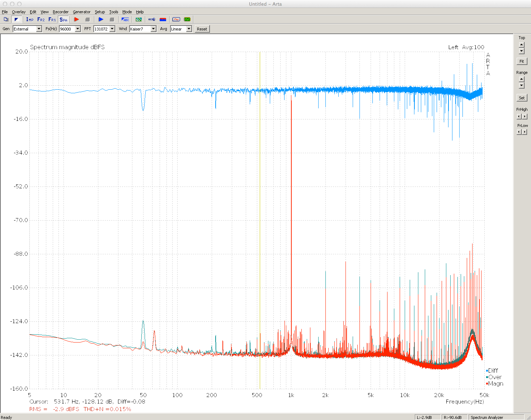Click the 'Frequency(Hz)' axis label
Screen dimensions: 531x420
tap(465, 402)
